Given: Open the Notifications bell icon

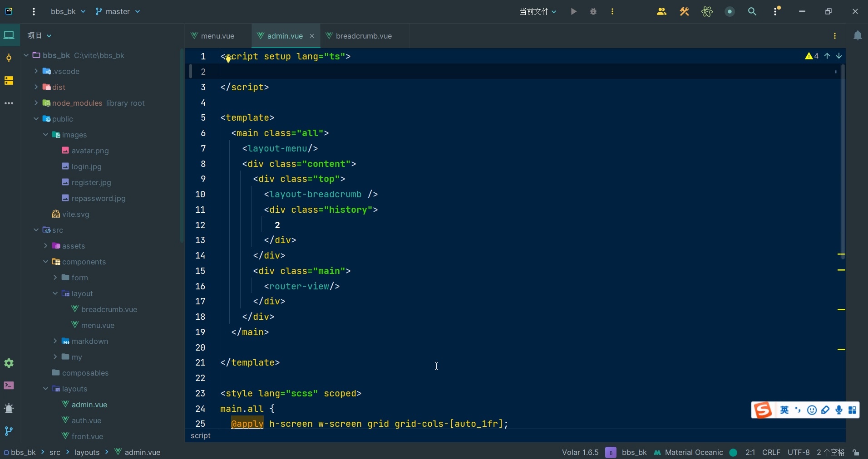Looking at the screenshot, I should point(858,35).
